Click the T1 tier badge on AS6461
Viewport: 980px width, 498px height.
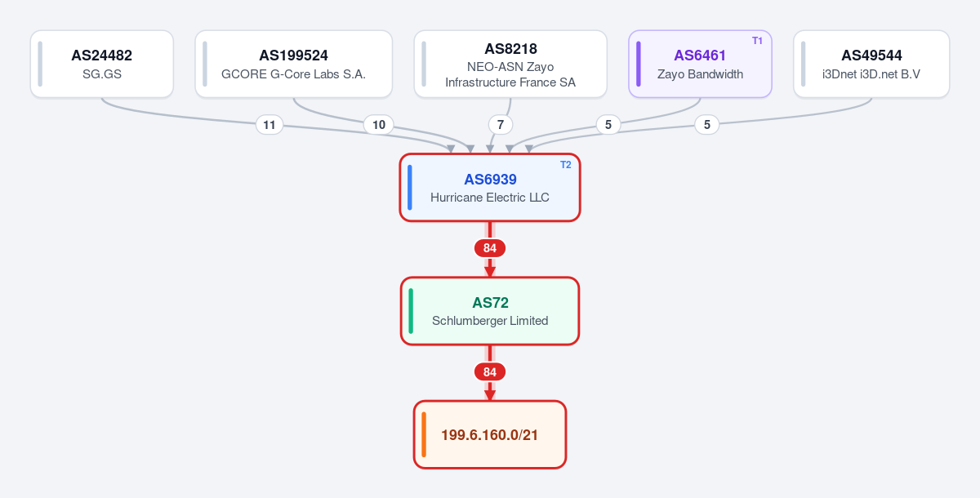(x=757, y=41)
